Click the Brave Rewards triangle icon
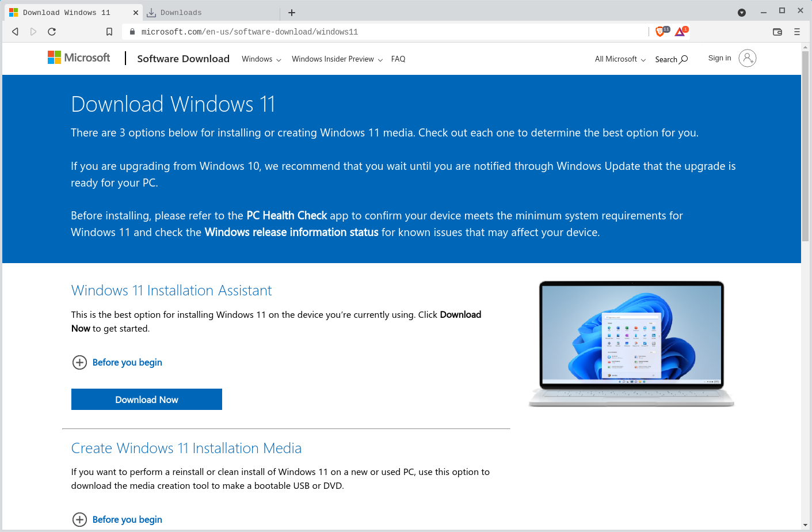The width and height of the screenshot is (812, 532). pyautogui.click(x=680, y=32)
